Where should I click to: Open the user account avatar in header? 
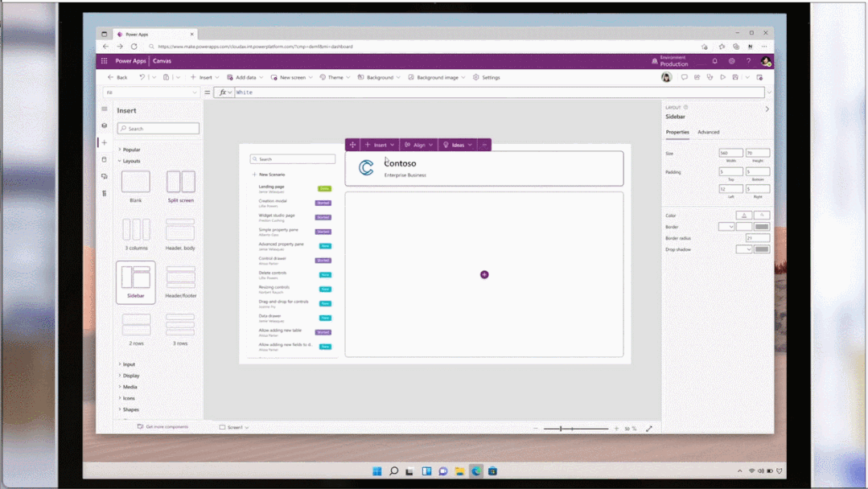click(766, 61)
